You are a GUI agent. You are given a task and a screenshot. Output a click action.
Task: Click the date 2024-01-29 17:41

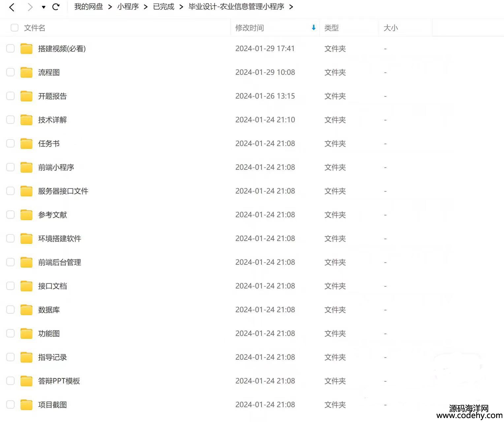[265, 48]
